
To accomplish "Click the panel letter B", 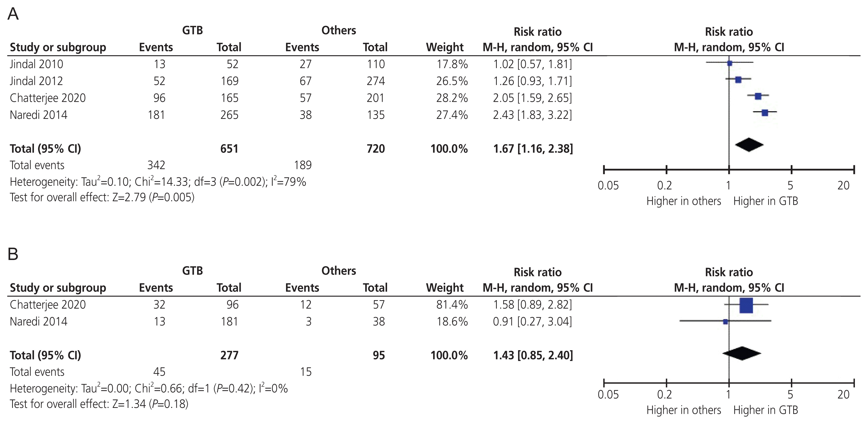I will 13,254.
